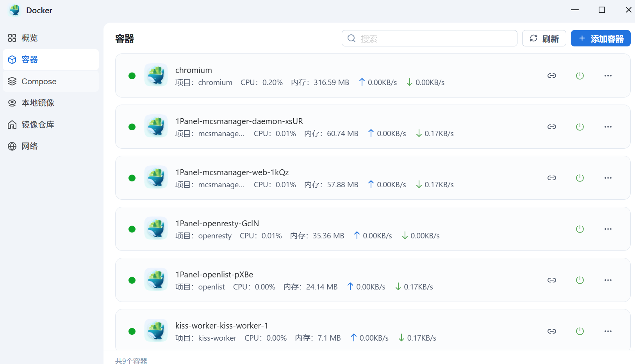The width and height of the screenshot is (635, 364).
Task: Click green status dot of 1Panel-openresty-GcIN
Action: [132, 229]
